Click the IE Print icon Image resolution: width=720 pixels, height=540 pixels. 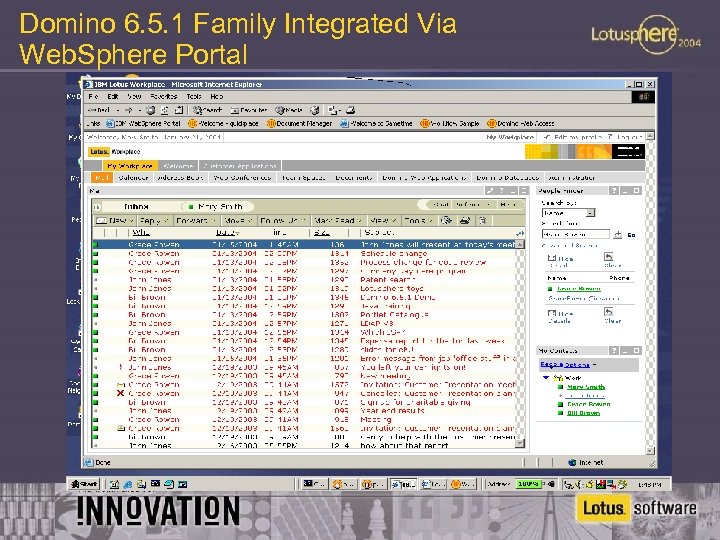point(350,110)
